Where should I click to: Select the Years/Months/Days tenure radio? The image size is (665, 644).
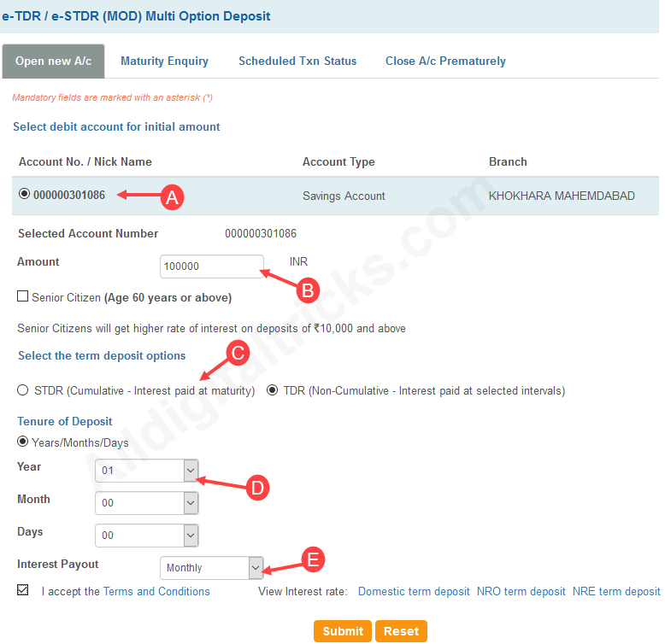[x=22, y=442]
